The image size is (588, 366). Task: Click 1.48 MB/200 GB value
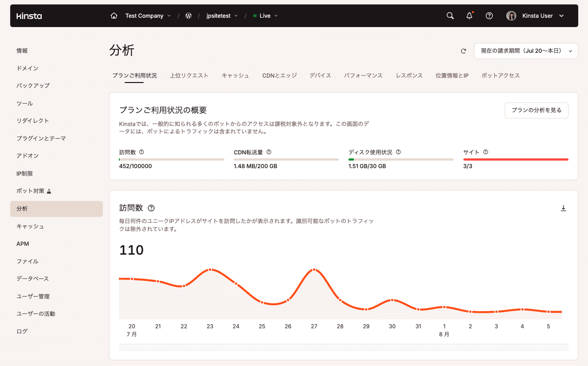(255, 166)
